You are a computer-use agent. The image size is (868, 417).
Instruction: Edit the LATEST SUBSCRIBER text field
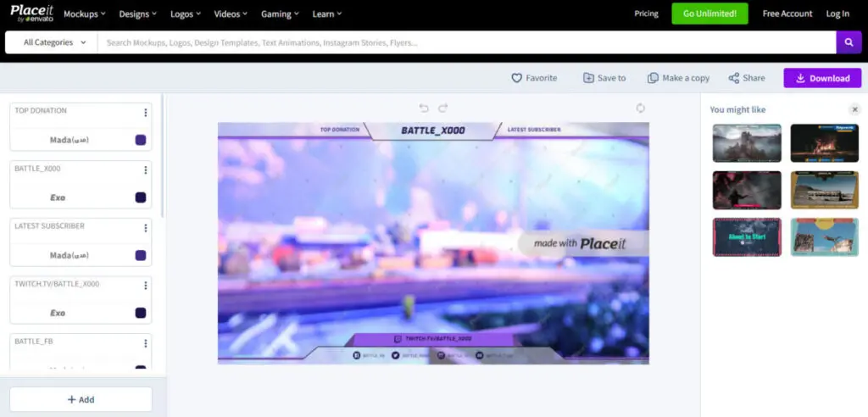(x=75, y=226)
